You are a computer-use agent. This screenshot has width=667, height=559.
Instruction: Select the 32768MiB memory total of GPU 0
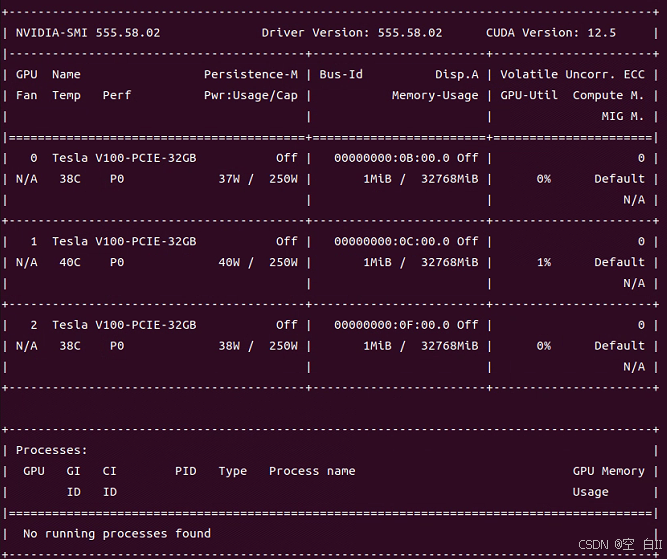click(x=450, y=179)
